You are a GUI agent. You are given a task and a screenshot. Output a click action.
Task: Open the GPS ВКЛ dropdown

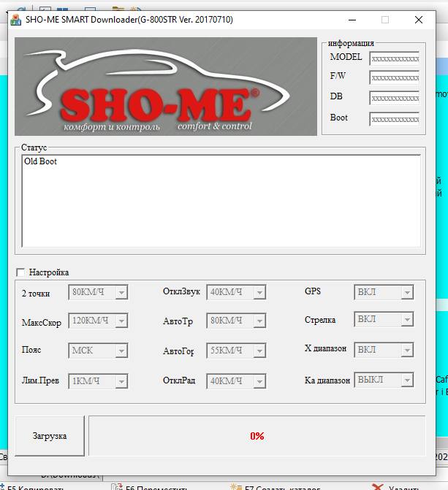click(384, 292)
